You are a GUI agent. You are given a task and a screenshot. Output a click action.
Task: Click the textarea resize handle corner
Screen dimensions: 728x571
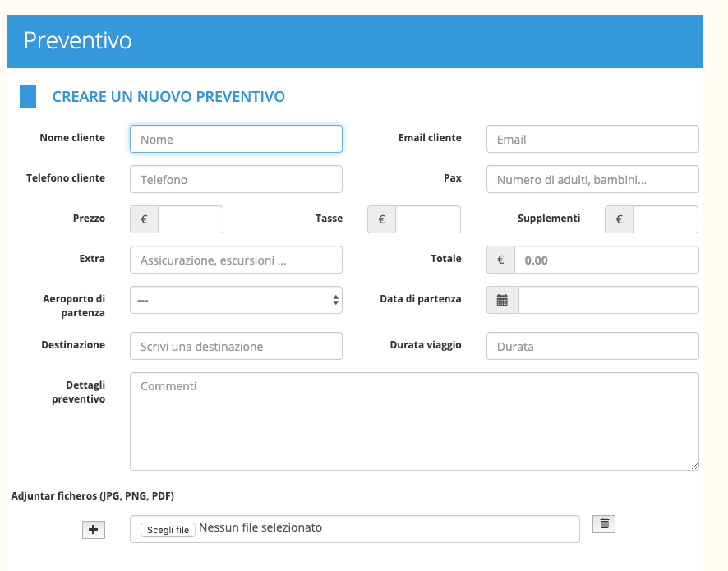[x=694, y=466]
